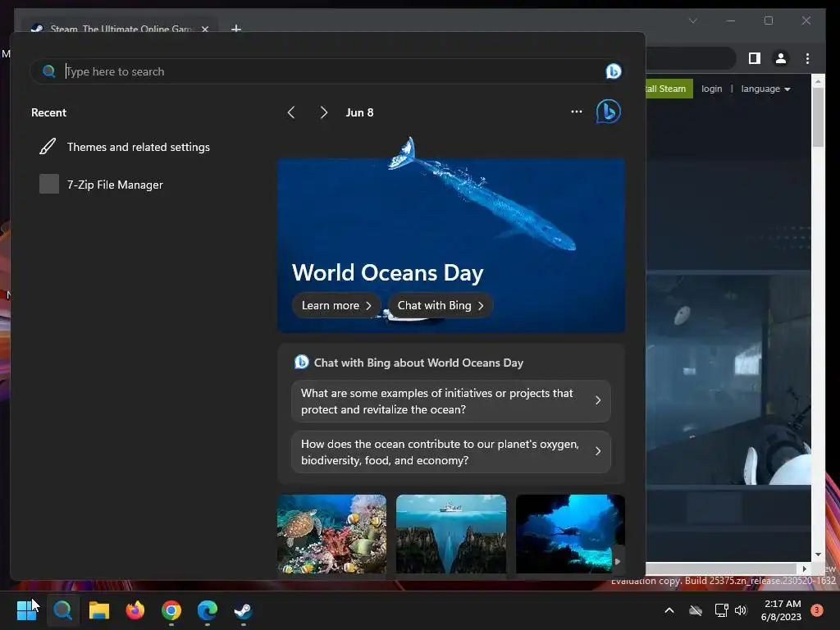
Task: Open ship above underwater trench thumbnail
Action: (451, 534)
